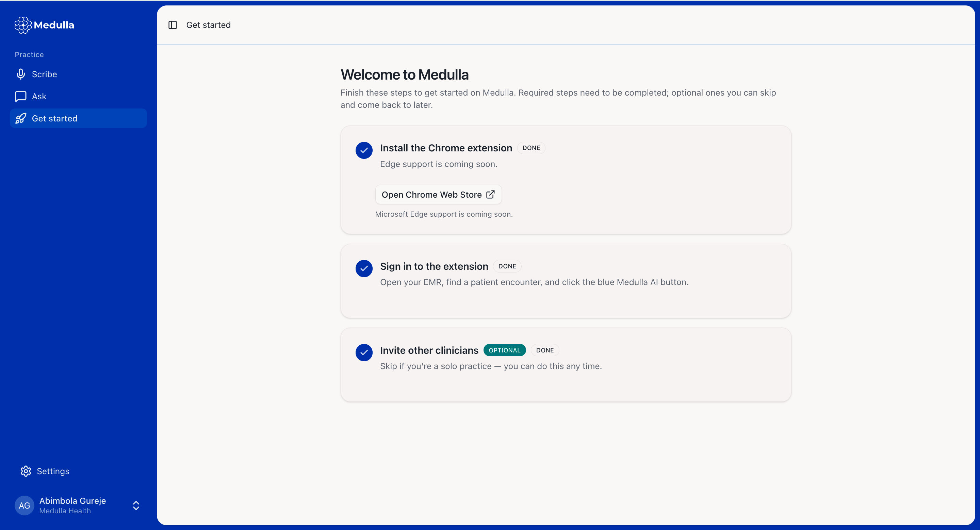
Task: Click the checkmark for Install the Chrome extension
Action: click(x=364, y=150)
